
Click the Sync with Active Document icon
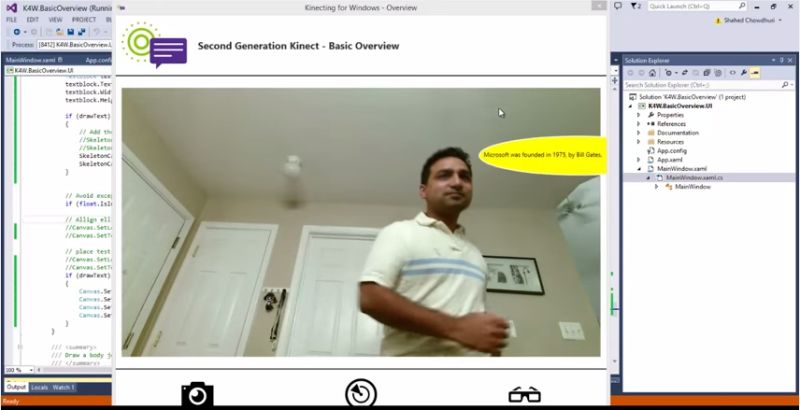click(x=685, y=73)
